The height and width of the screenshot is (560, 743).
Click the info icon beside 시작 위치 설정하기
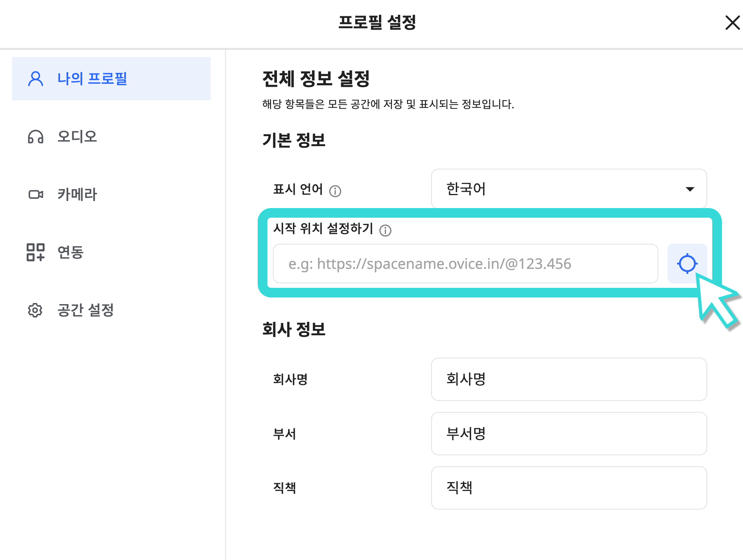click(x=385, y=230)
